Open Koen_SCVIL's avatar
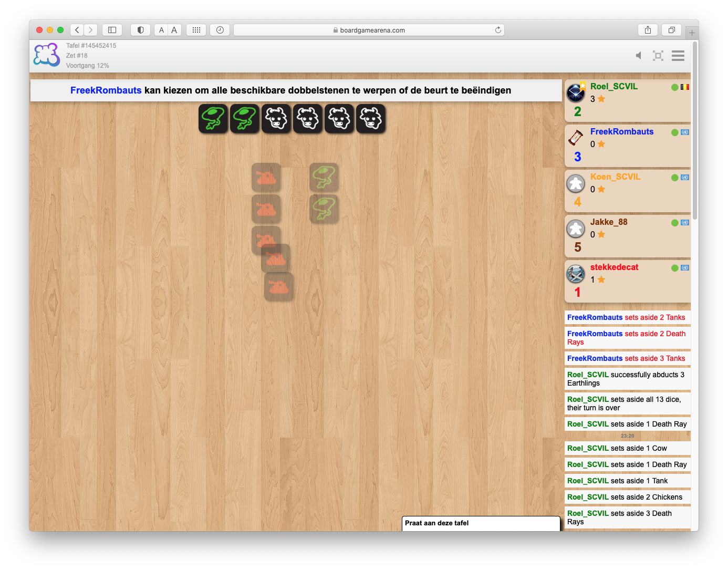 [x=576, y=183]
